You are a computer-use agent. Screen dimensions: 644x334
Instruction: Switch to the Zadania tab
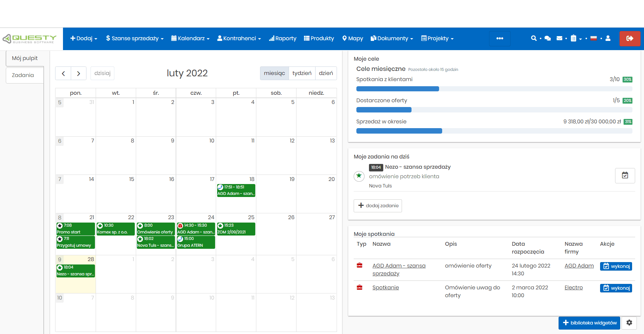click(x=25, y=75)
